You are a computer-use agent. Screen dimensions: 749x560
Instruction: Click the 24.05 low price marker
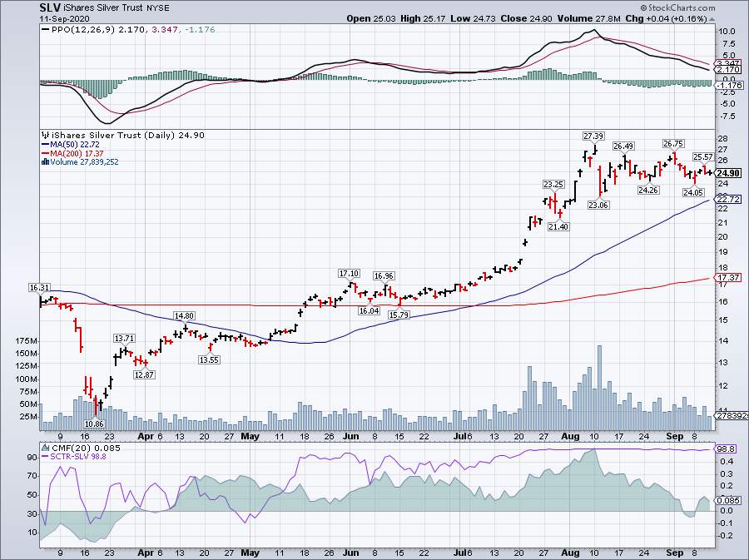pyautogui.click(x=693, y=192)
